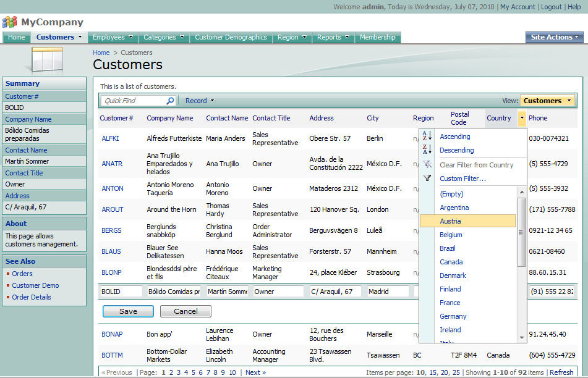Open the Employees menu

(113, 37)
